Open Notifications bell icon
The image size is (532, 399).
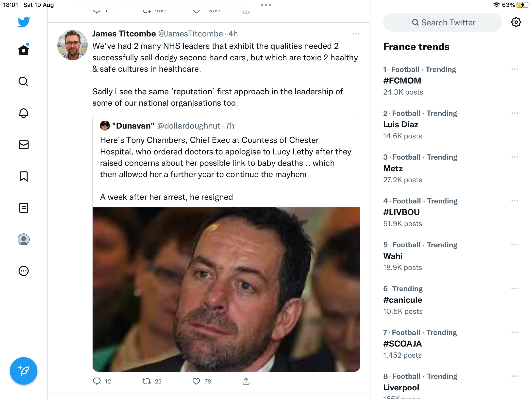click(x=24, y=113)
